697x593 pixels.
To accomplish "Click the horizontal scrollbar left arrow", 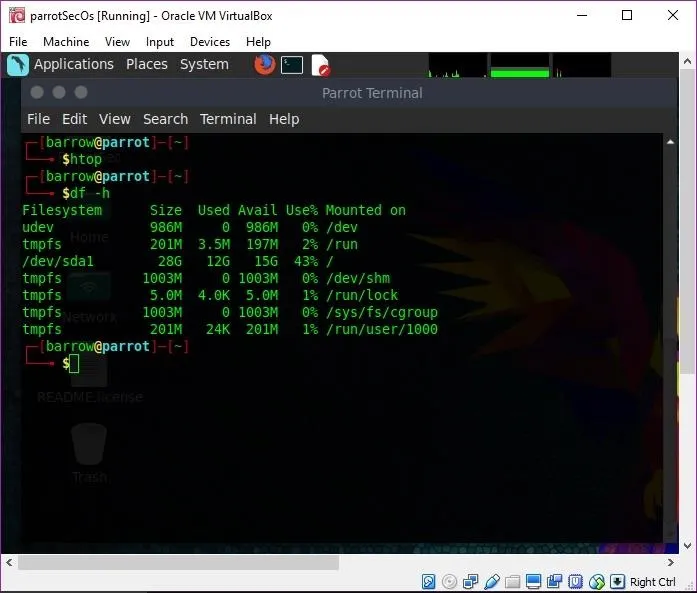I will pos(9,562).
